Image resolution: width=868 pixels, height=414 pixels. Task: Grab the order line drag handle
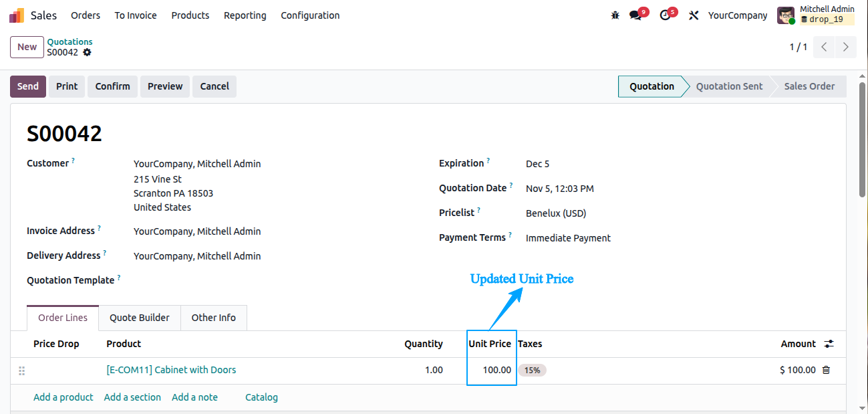pyautogui.click(x=21, y=371)
